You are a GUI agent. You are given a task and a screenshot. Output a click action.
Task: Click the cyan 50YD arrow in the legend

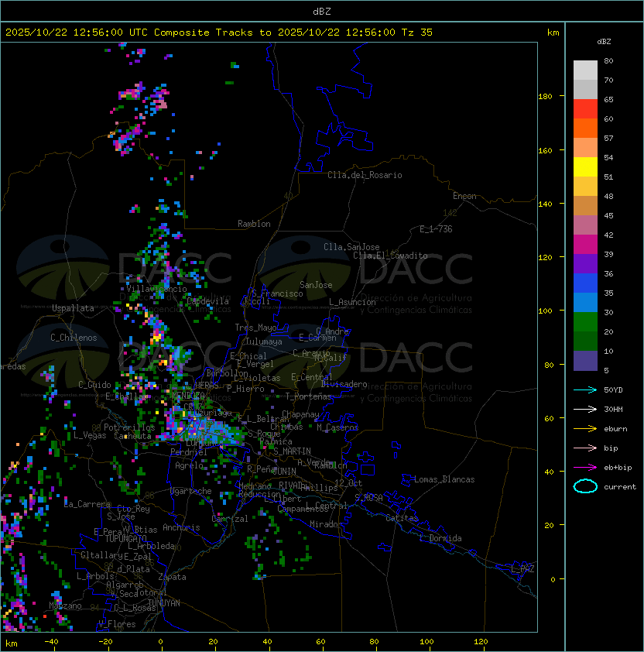click(x=585, y=390)
